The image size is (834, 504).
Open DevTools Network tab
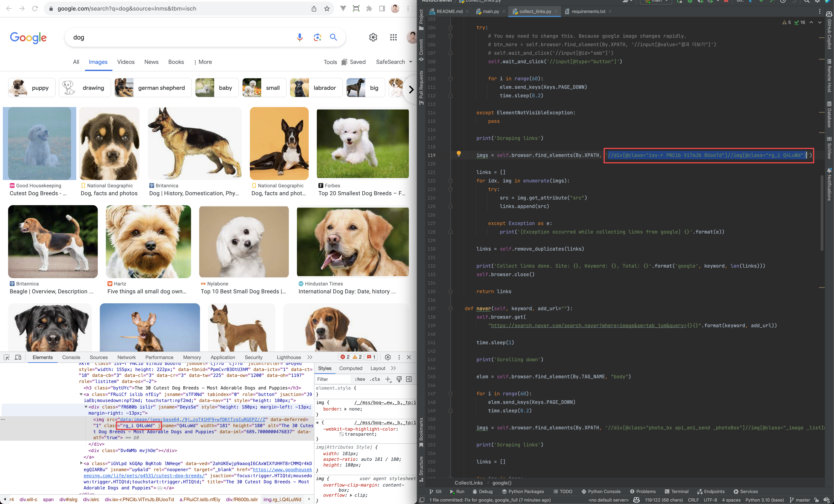[x=127, y=357]
